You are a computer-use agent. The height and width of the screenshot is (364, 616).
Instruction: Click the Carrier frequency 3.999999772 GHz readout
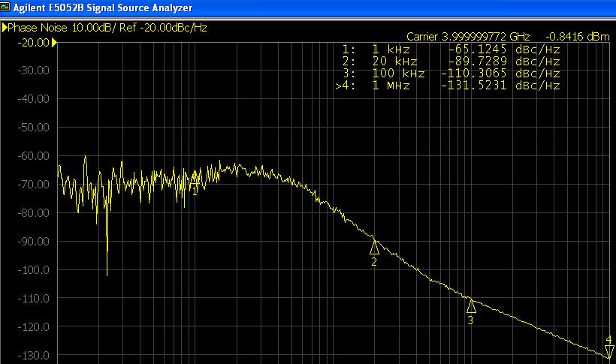[x=468, y=37]
